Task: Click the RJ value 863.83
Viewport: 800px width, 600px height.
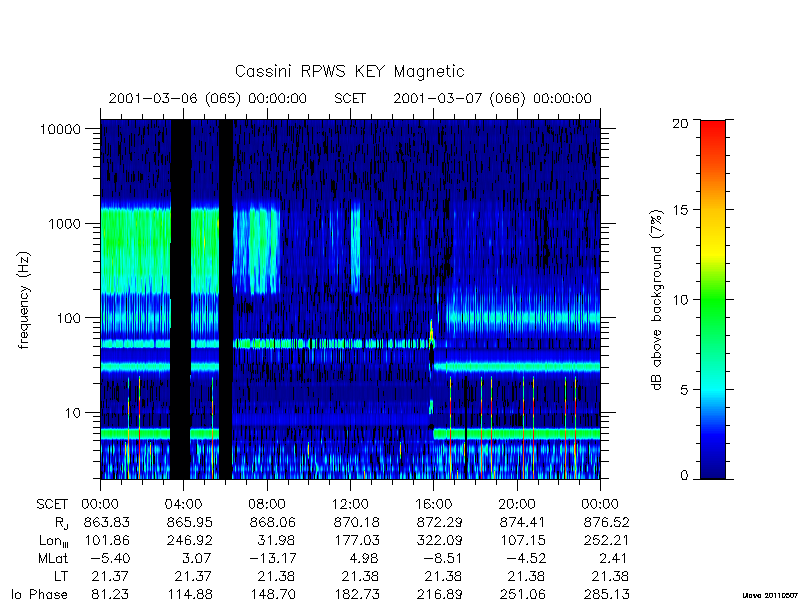Action: tap(107, 523)
